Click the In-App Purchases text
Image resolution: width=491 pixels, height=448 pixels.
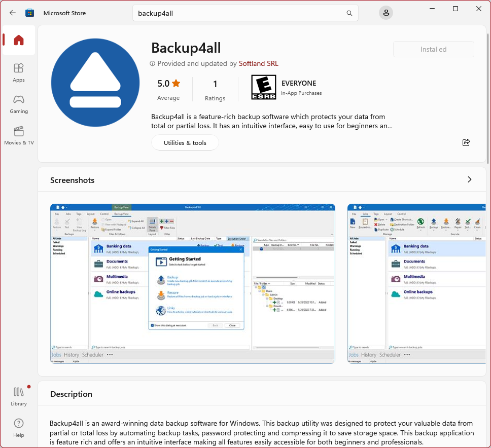tap(301, 93)
